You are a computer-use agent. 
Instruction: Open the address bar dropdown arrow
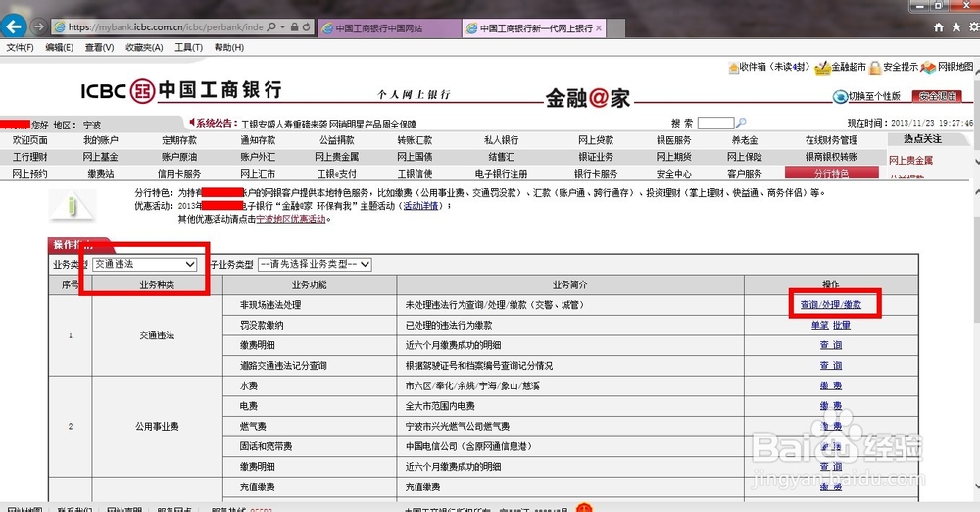point(283,26)
